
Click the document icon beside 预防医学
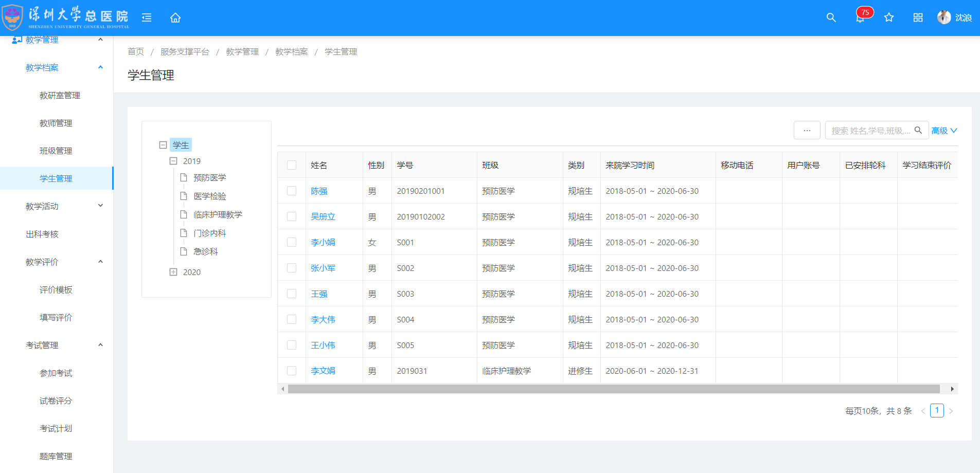(x=184, y=177)
